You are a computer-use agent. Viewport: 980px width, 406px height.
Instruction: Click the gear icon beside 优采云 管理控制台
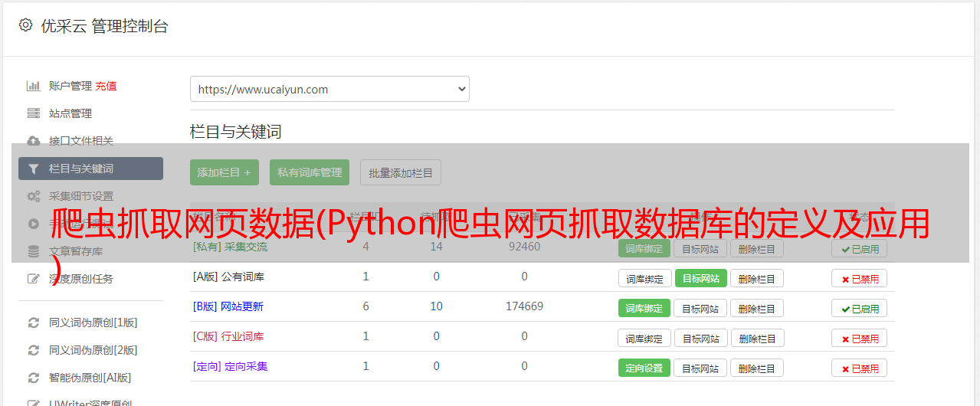pyautogui.click(x=26, y=25)
